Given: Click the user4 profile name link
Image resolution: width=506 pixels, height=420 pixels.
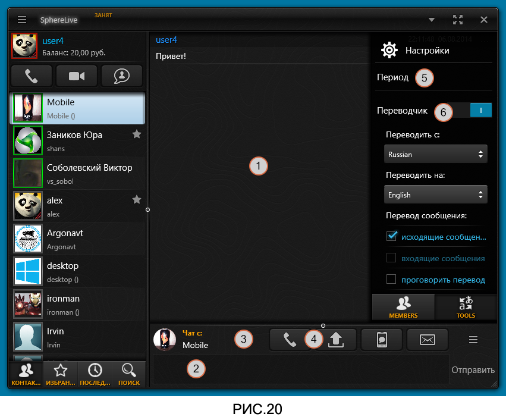Looking at the screenshot, I should [x=53, y=41].
